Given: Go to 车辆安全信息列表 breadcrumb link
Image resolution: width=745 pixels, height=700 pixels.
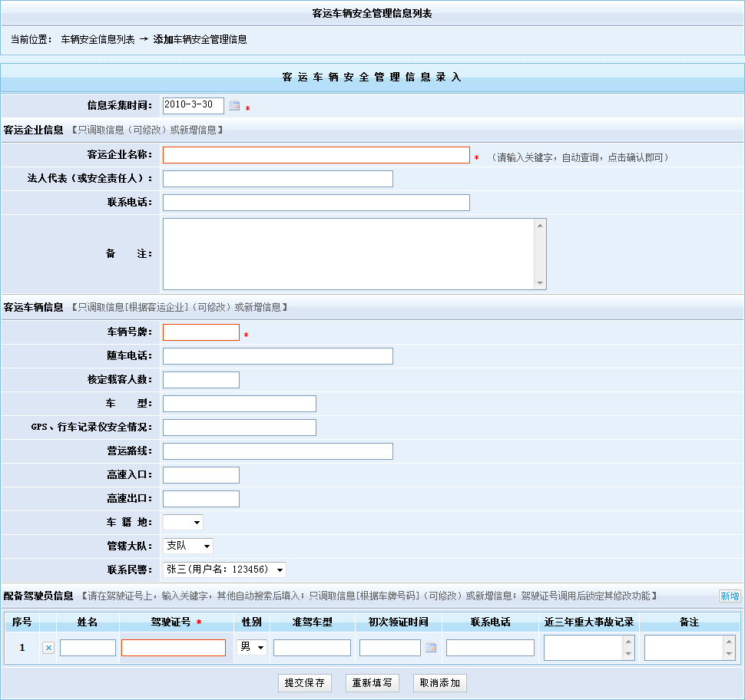Looking at the screenshot, I should point(98,39).
